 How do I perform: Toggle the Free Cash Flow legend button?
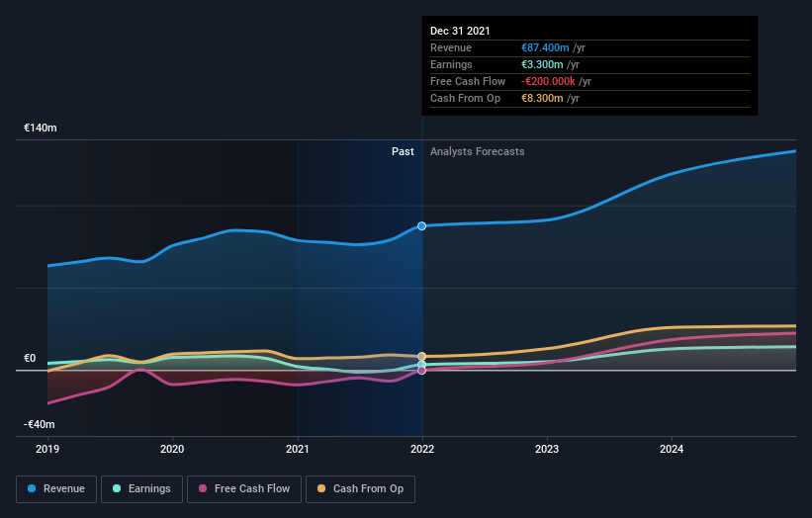point(244,489)
